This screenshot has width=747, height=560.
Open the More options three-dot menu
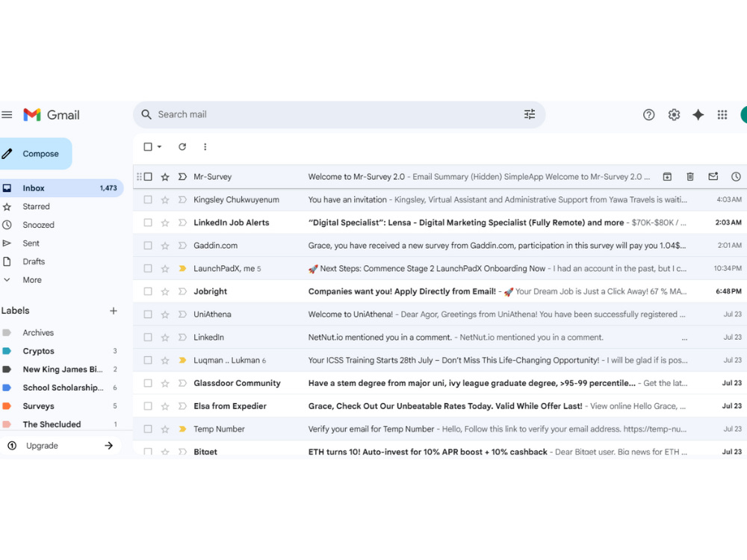click(x=205, y=146)
